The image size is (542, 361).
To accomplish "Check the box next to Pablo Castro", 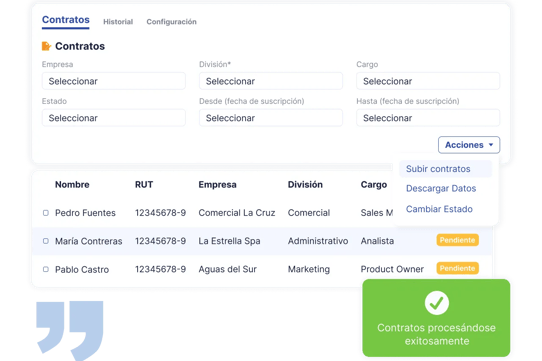I will 46,269.
